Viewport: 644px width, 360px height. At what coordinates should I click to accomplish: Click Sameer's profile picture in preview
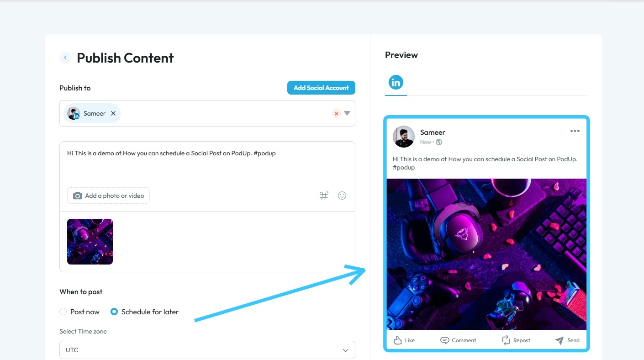[404, 137]
